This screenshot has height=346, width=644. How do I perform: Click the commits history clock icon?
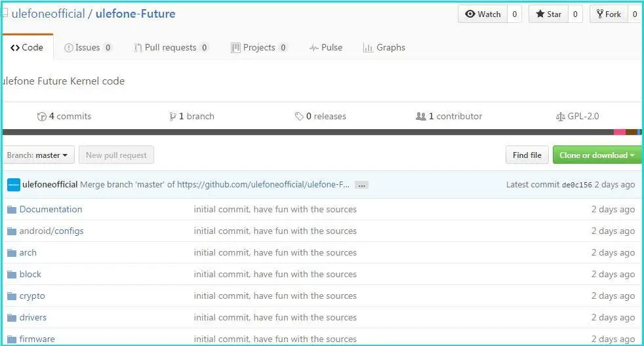point(41,117)
